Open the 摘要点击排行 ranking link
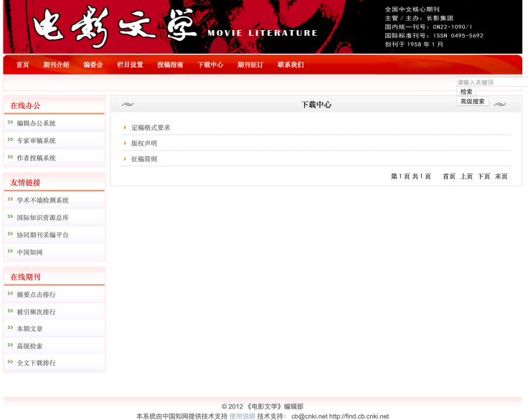 [36, 295]
